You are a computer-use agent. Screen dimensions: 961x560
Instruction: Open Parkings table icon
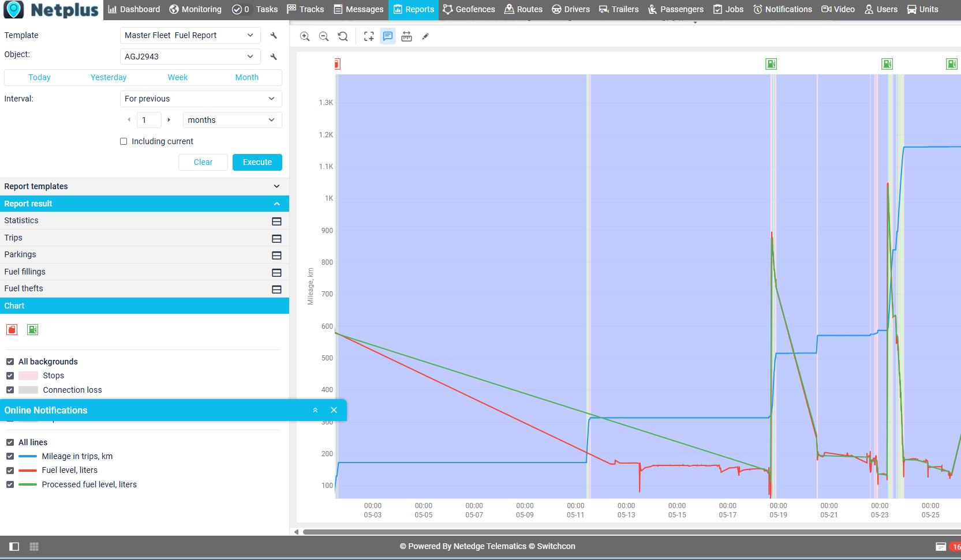point(276,255)
